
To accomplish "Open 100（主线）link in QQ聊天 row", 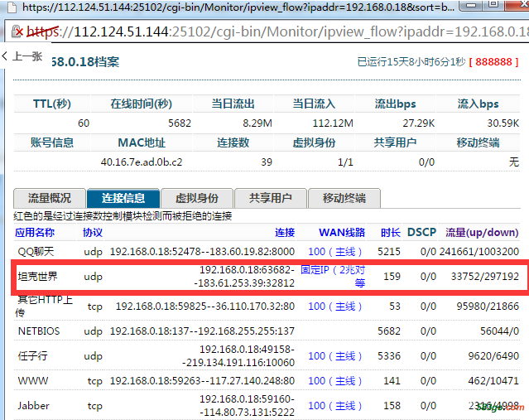I will point(335,252).
